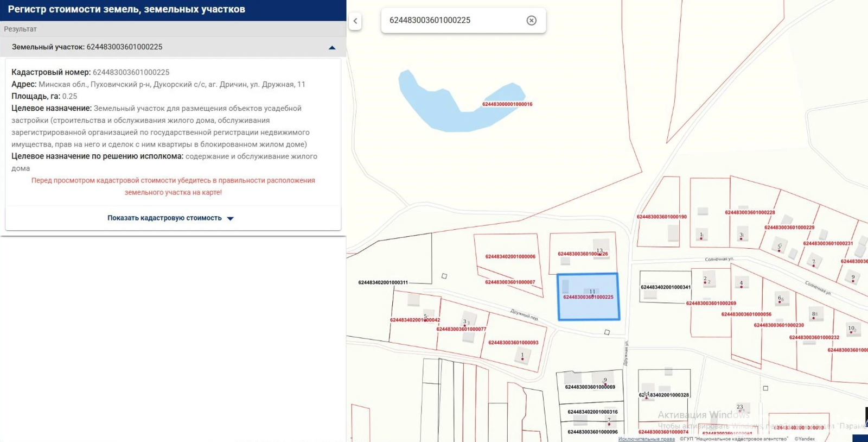This screenshot has height=442, width=868.
Task: Select parcel label 624483000001000016 by lake
Action: 507,104
